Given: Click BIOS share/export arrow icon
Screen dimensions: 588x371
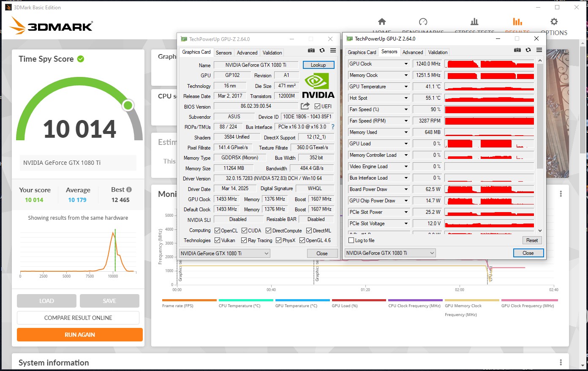Looking at the screenshot, I should pyautogui.click(x=305, y=106).
